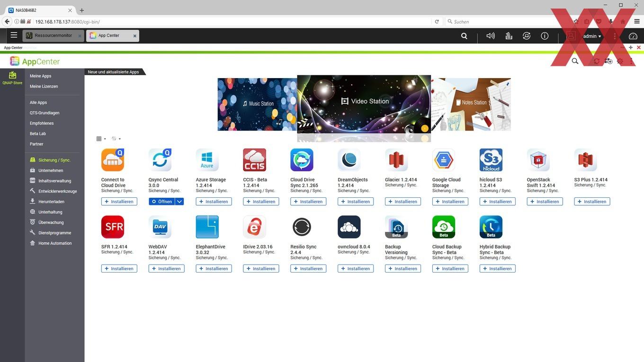This screenshot has height=362, width=644.
Task: Install Hybrid Backup Sync Beta
Action: (x=497, y=269)
